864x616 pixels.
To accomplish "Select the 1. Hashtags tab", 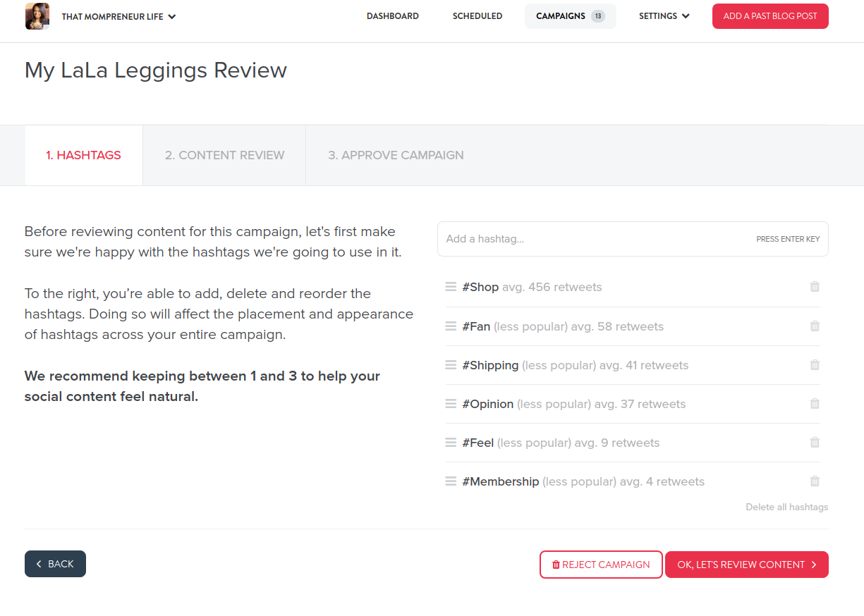I will pyautogui.click(x=84, y=155).
